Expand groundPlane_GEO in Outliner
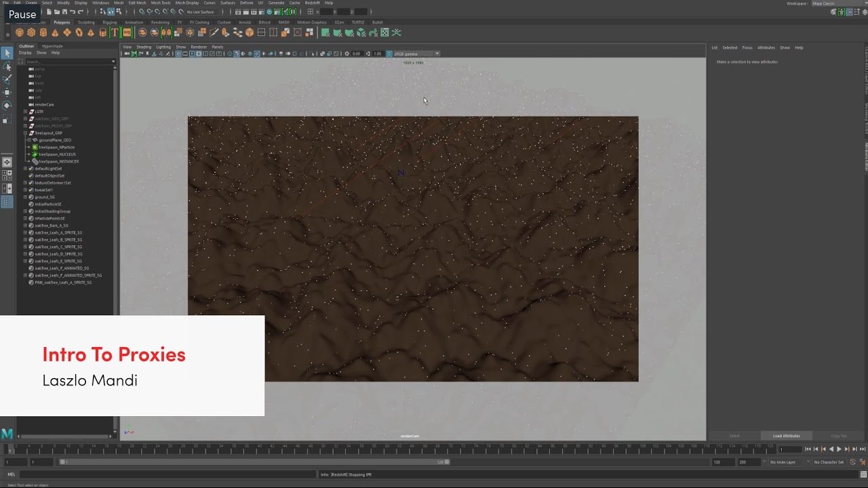Screen dimensions: 868x488 pos(28,140)
